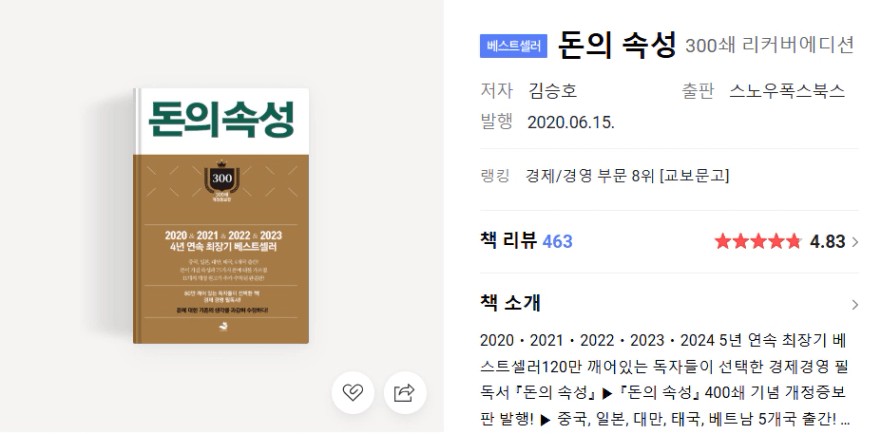Click author name 김승호
The height and width of the screenshot is (434, 881).
[x=552, y=91]
